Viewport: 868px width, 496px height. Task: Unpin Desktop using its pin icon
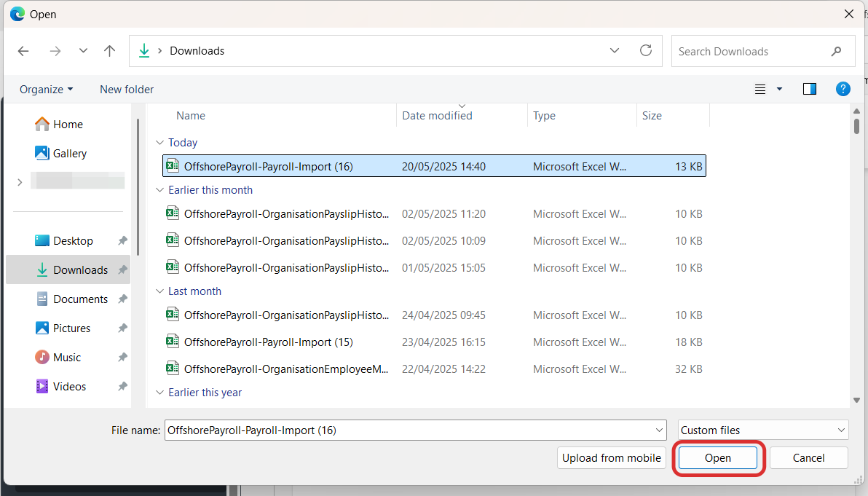tap(123, 241)
